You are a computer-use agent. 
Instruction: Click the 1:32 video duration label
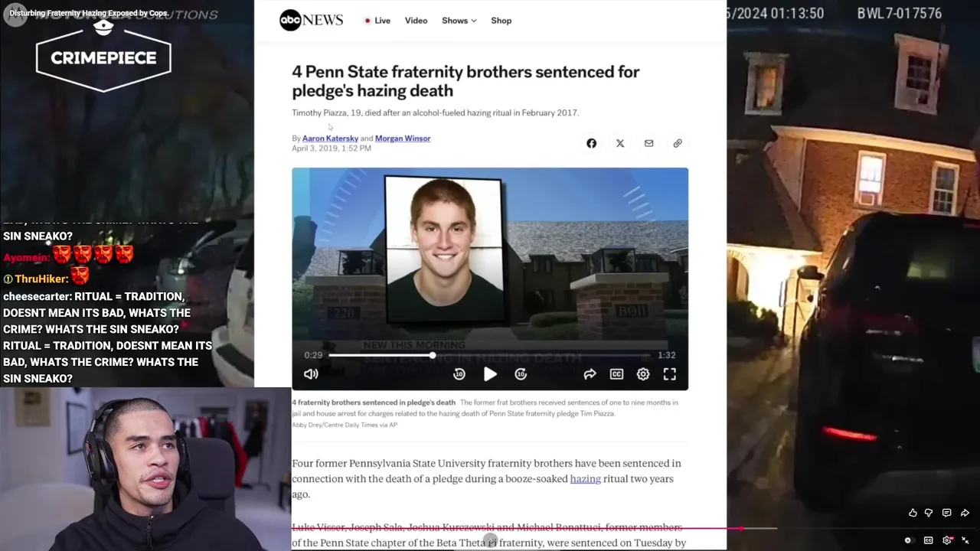[666, 355]
